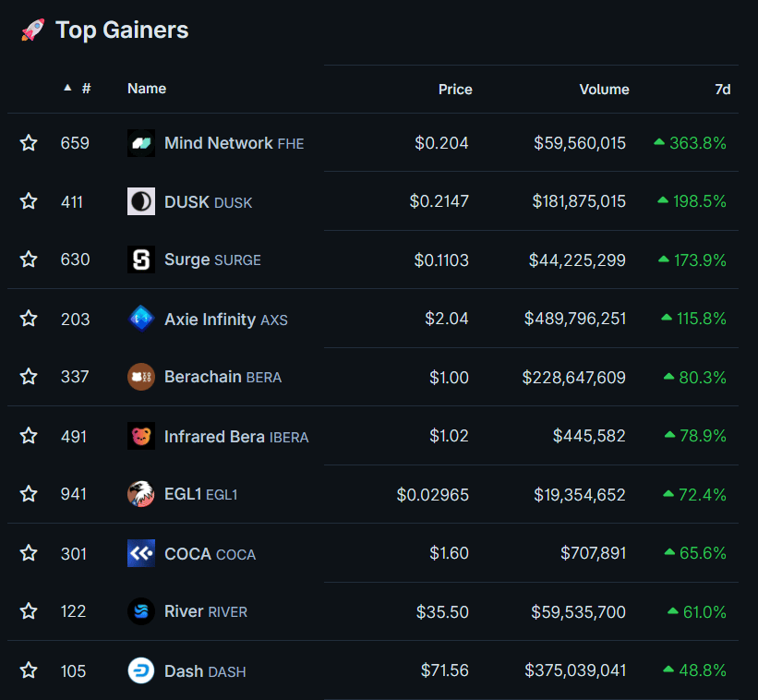Image resolution: width=758 pixels, height=700 pixels.
Task: Open the COCA coin logo
Action: pyautogui.click(x=141, y=553)
